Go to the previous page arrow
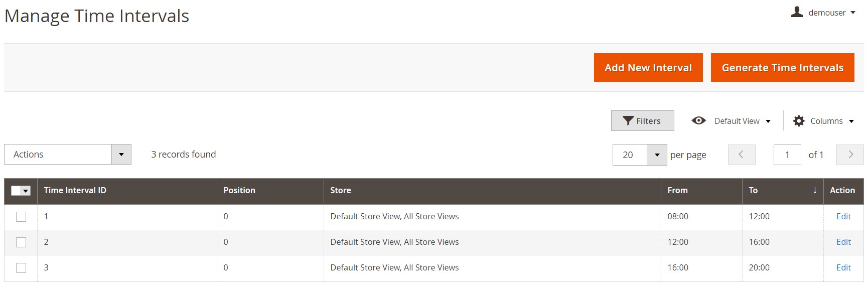Image resolution: width=868 pixels, height=286 pixels. [x=741, y=155]
